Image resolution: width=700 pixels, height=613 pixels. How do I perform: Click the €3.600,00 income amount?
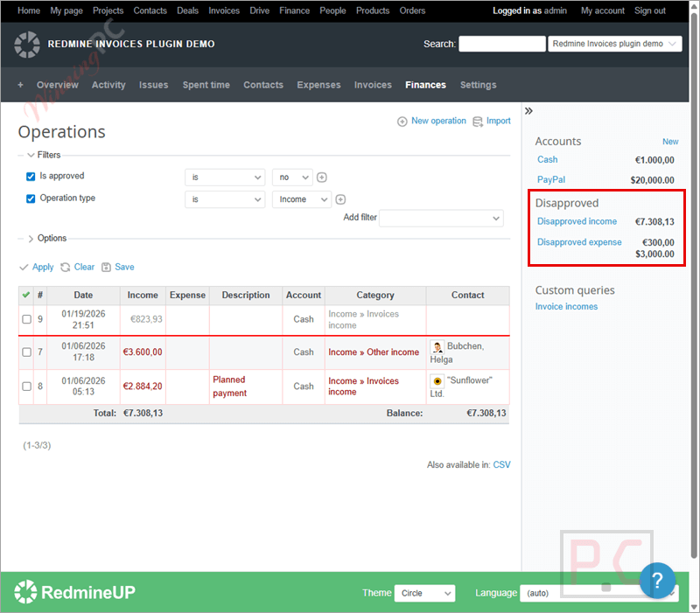point(143,352)
